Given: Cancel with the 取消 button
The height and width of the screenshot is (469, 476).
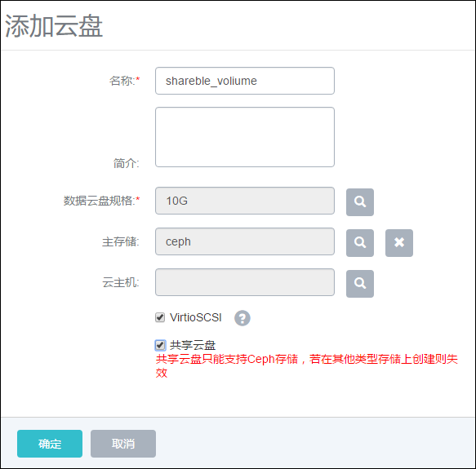Looking at the screenshot, I should [123, 444].
